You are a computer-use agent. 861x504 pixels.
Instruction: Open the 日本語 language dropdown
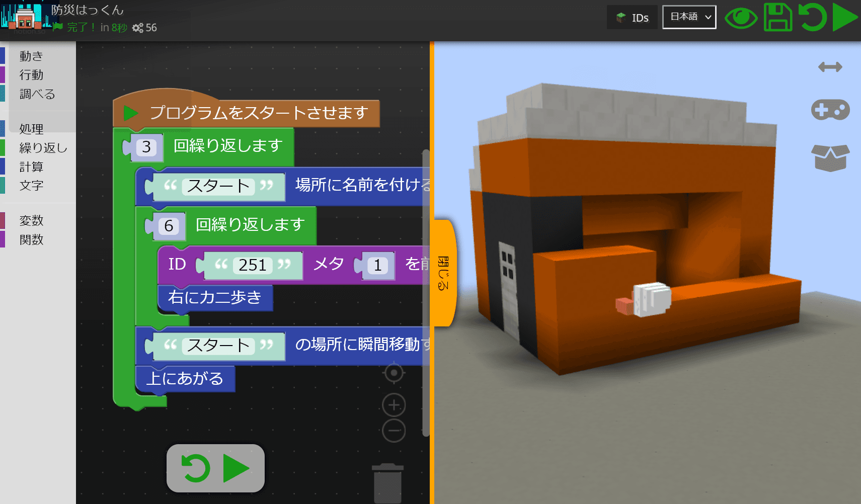coord(689,17)
